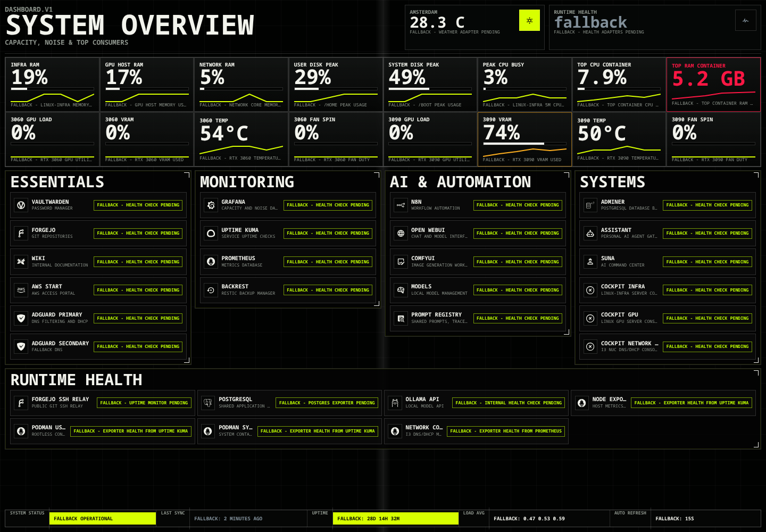
Task: Click the uptime value 28D 14H 32M
Action: 395,519
